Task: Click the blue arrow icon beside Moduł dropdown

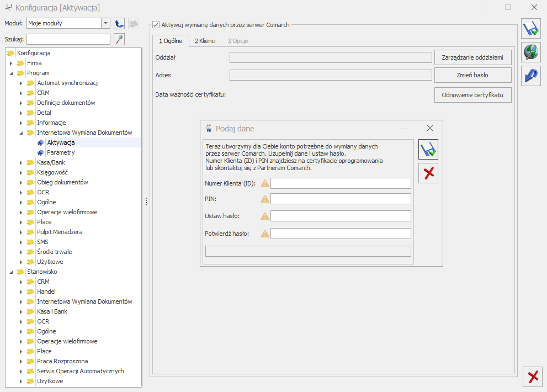Action: pos(119,23)
